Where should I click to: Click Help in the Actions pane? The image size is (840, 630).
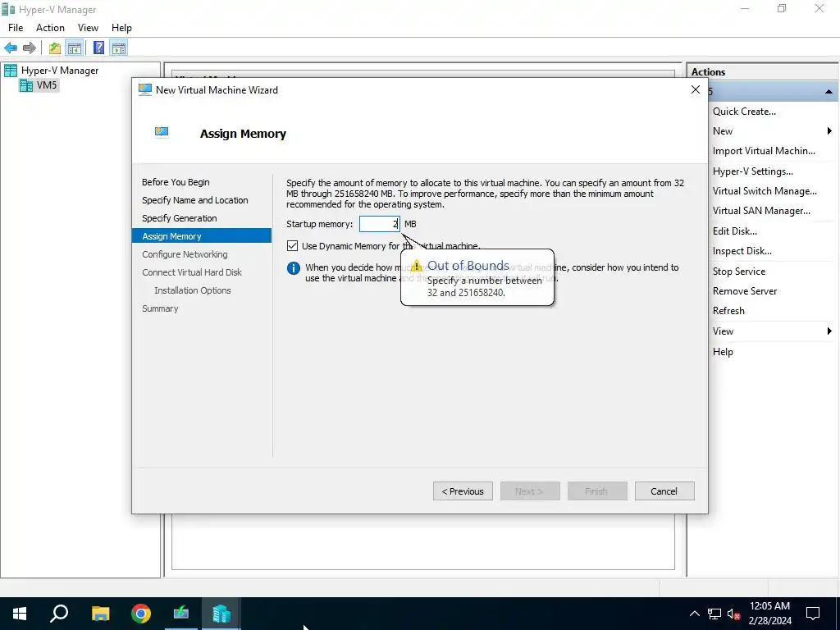tap(723, 352)
